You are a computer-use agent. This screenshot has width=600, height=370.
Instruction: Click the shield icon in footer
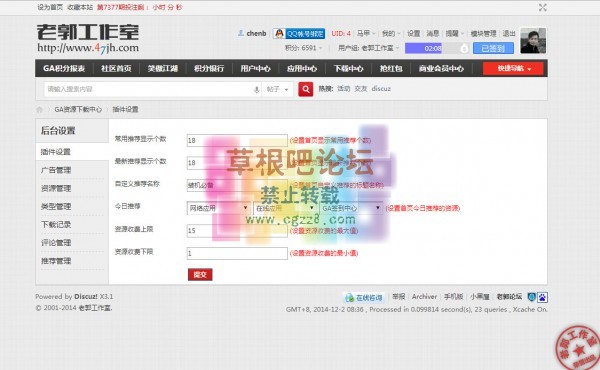tap(531, 297)
